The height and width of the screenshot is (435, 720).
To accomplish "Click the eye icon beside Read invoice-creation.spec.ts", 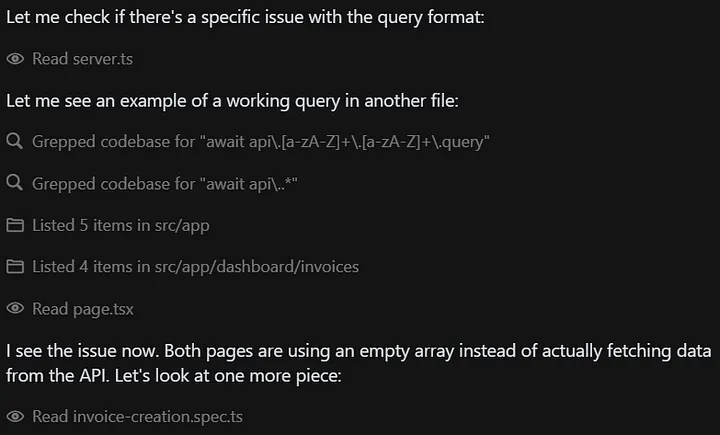I will tap(15, 416).
